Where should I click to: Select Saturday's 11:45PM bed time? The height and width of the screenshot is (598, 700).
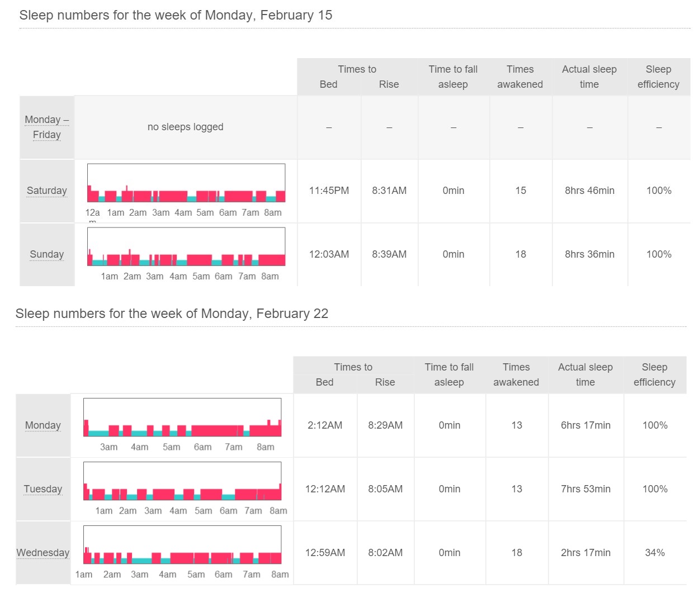click(329, 191)
